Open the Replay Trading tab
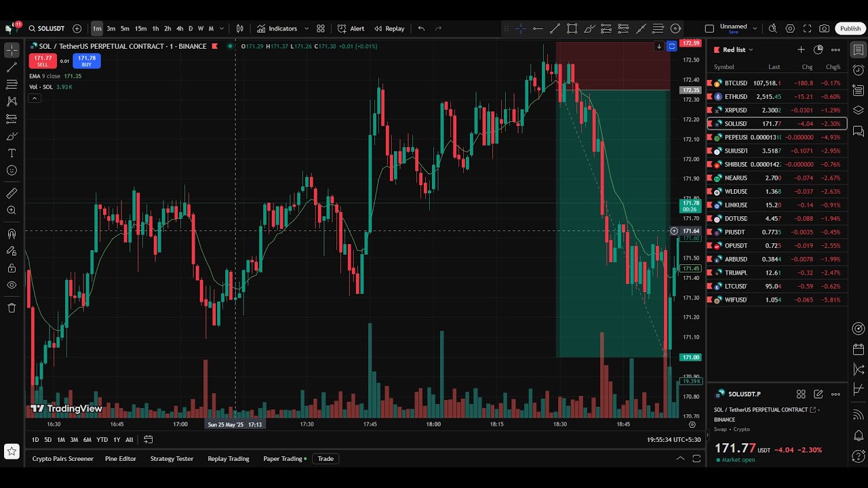 click(229, 459)
